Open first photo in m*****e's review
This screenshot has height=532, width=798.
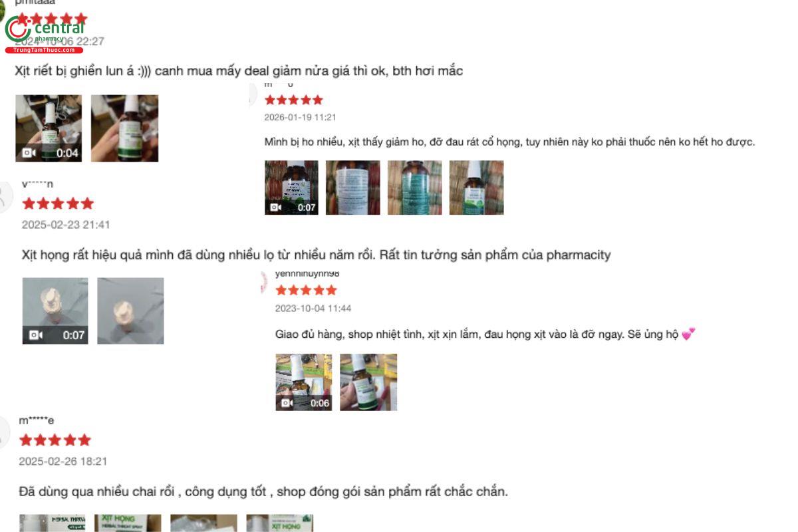tap(53, 523)
